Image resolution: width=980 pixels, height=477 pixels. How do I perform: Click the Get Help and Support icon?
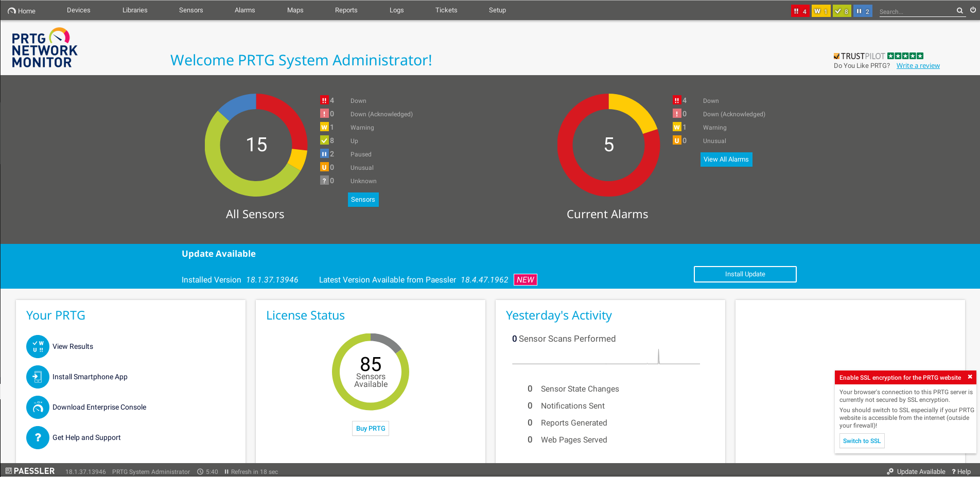coord(38,438)
